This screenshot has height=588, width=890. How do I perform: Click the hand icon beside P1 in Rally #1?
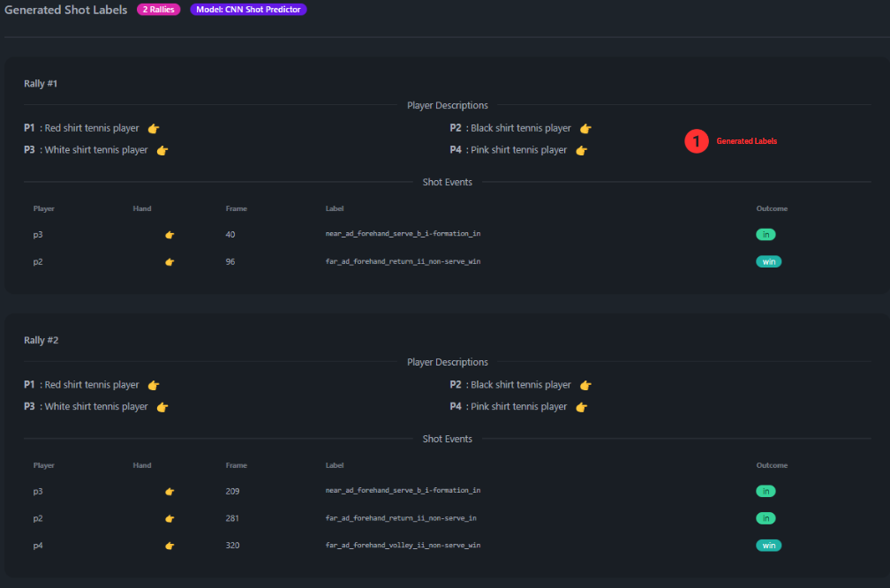click(x=154, y=128)
